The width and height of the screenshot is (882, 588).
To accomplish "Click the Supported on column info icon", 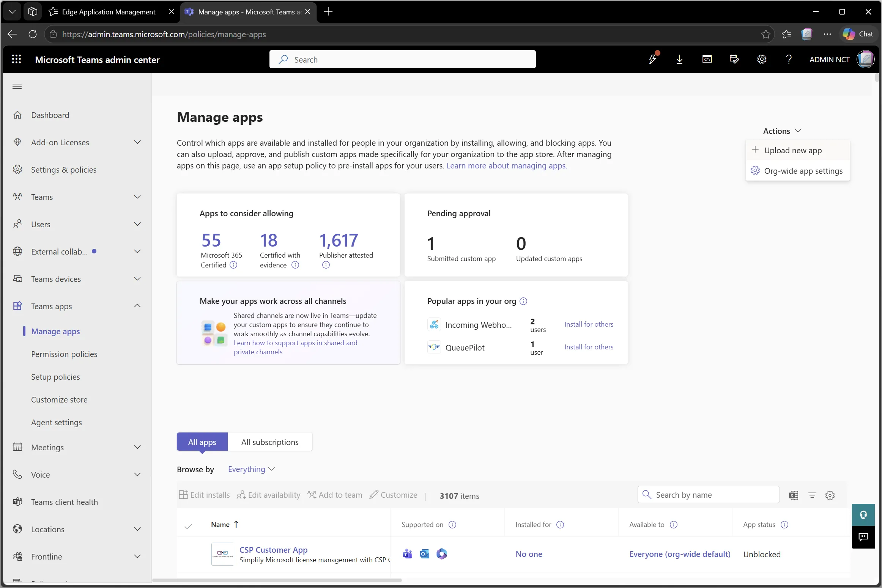I will point(452,524).
